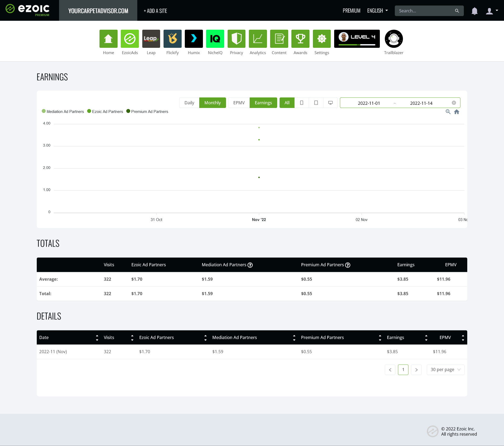Select All devices filter

coord(287,103)
